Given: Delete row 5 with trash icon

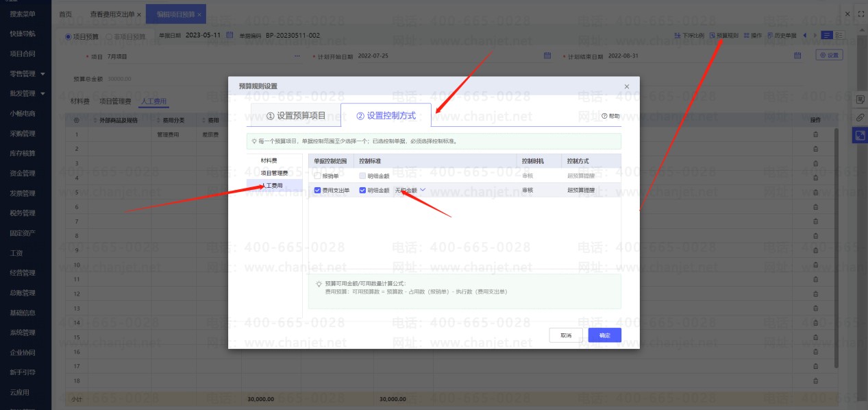Looking at the screenshot, I should coord(815,193).
